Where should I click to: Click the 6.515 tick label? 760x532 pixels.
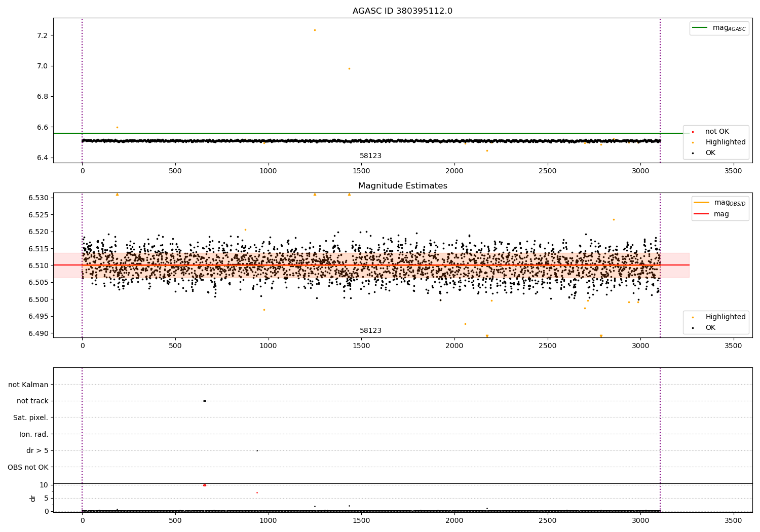pyautogui.click(x=38, y=249)
